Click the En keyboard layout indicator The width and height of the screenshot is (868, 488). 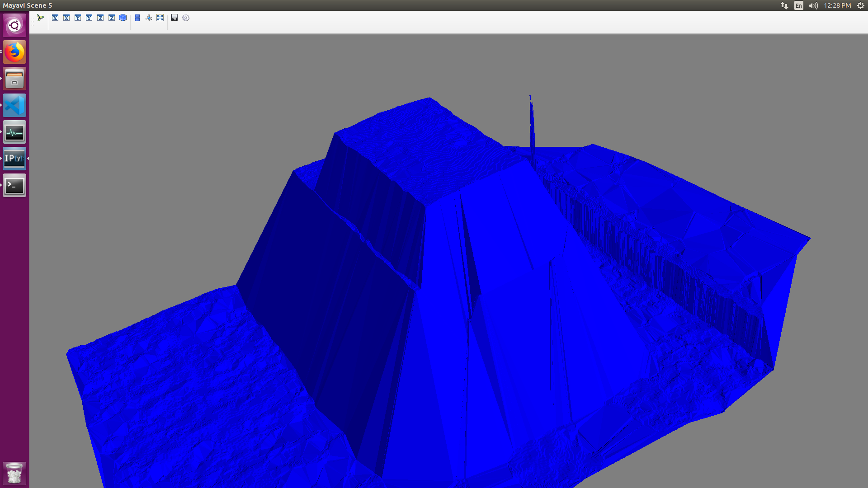798,5
